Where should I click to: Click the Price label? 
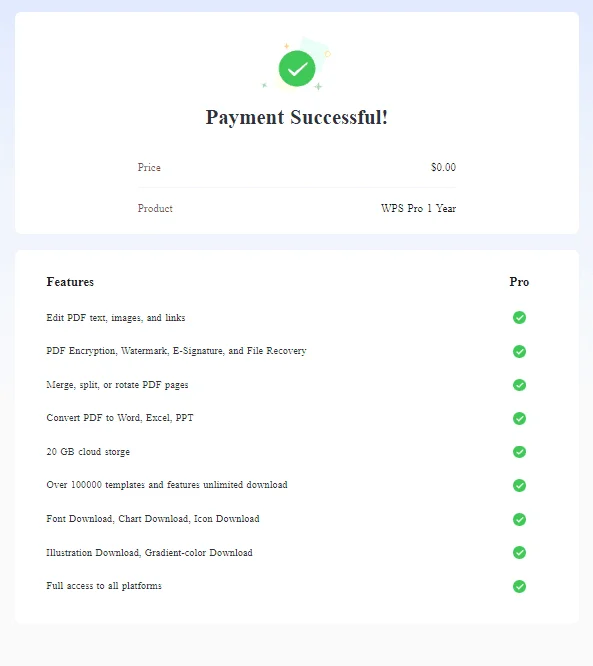click(x=149, y=167)
